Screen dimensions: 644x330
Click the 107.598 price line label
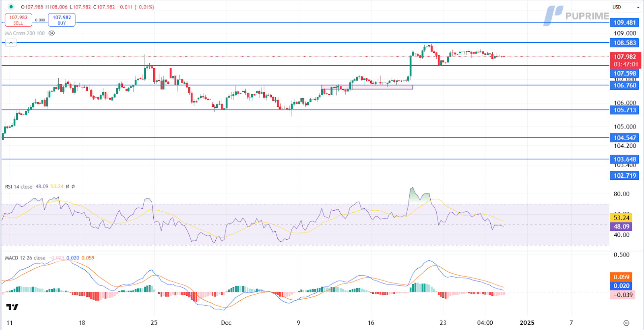[624, 73]
